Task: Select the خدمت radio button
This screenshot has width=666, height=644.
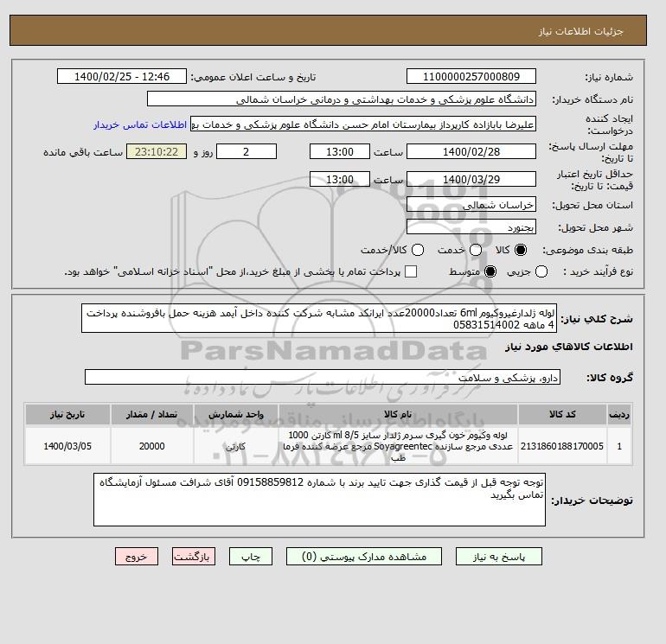Action: tap(476, 250)
